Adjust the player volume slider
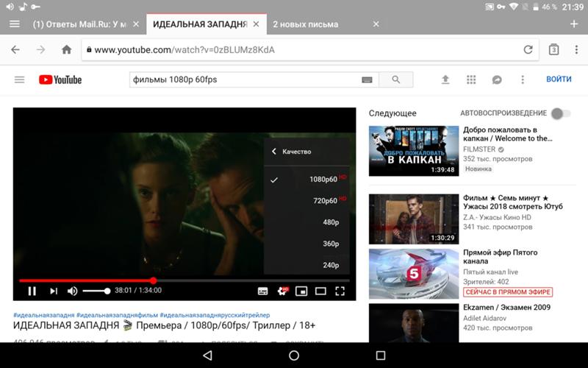 pyautogui.click(x=96, y=291)
